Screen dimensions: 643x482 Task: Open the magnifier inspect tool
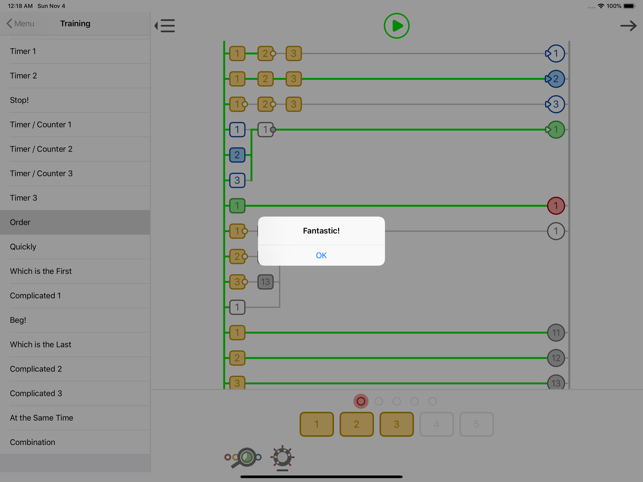click(243, 457)
